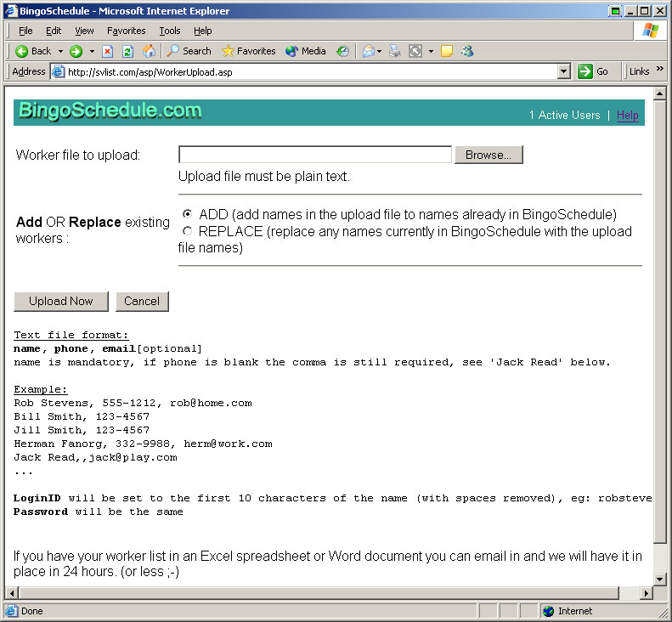Click the BingoSchedule.com header logo
Image resolution: width=672 pixels, height=622 pixels.
tap(110, 110)
